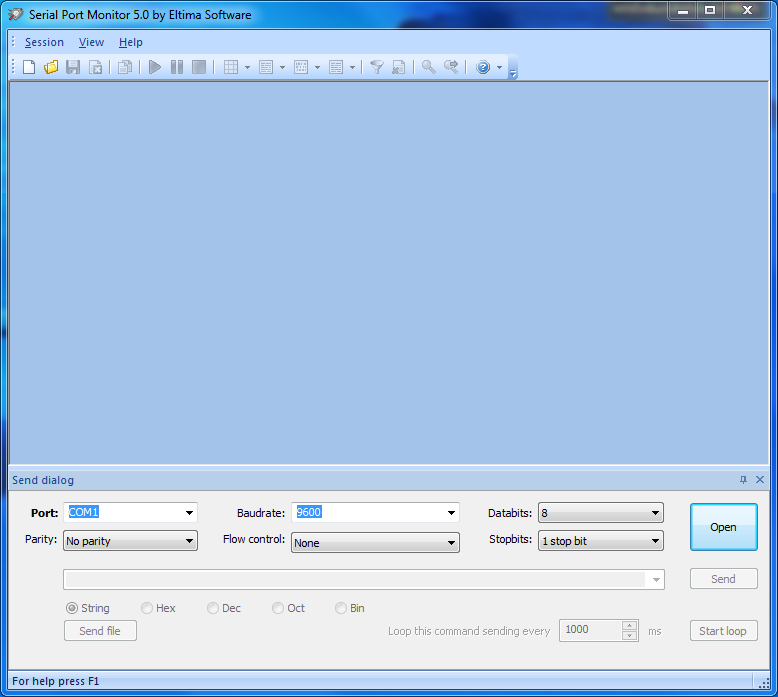Open the dropdown arrow beside terminal view icon
This screenshot has height=697, width=778.
point(352,67)
